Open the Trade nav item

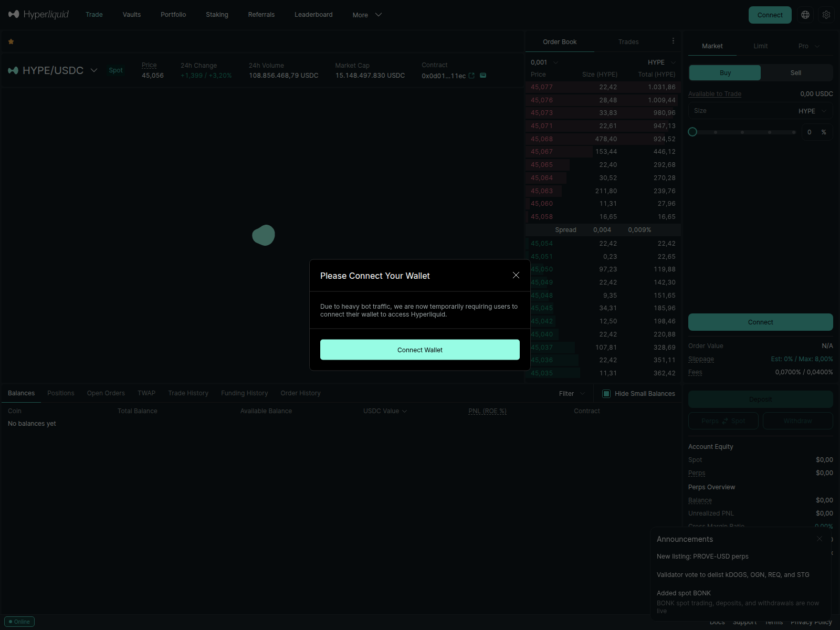94,15
